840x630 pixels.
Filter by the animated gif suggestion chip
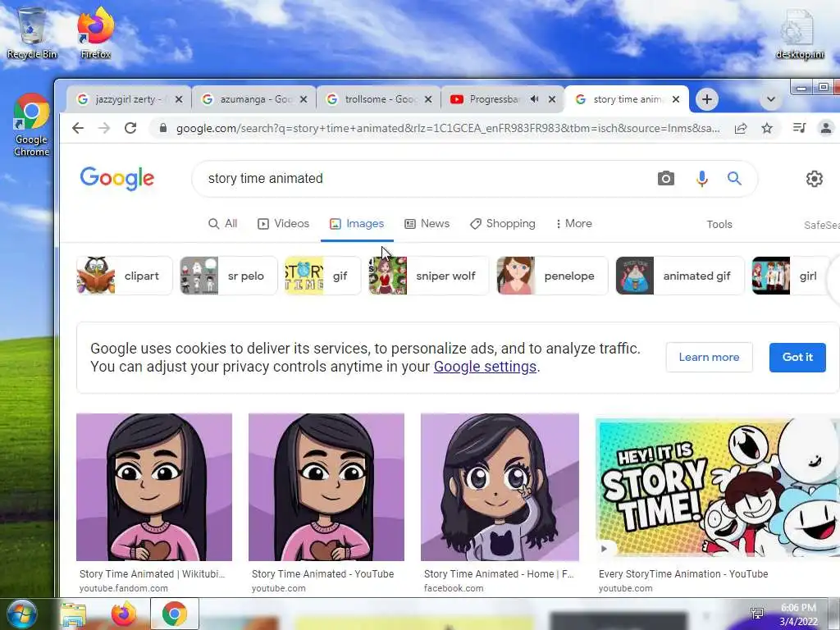click(680, 276)
